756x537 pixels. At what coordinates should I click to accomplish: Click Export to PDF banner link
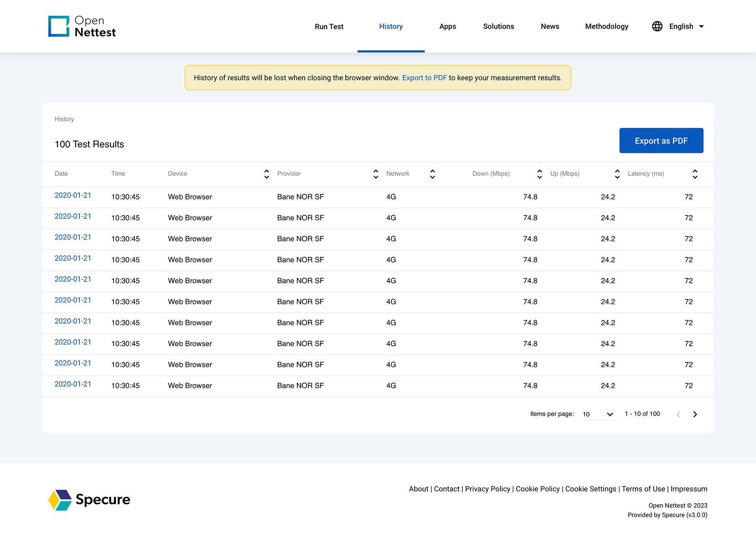pos(424,78)
